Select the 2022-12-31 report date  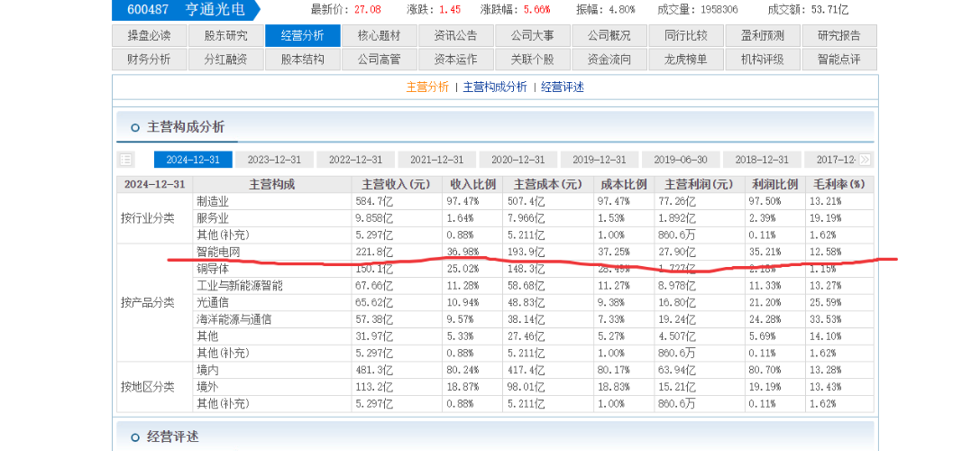(x=355, y=160)
